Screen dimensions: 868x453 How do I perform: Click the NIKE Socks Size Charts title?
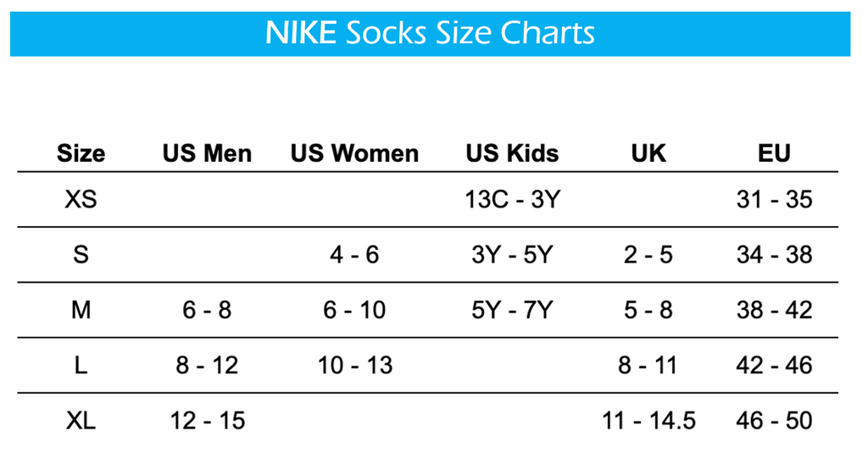coord(430,33)
